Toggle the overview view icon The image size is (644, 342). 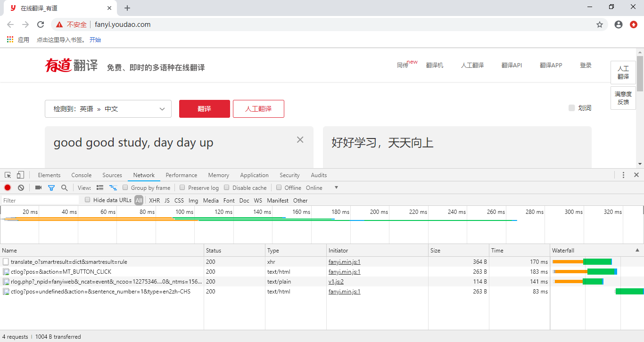click(x=113, y=187)
